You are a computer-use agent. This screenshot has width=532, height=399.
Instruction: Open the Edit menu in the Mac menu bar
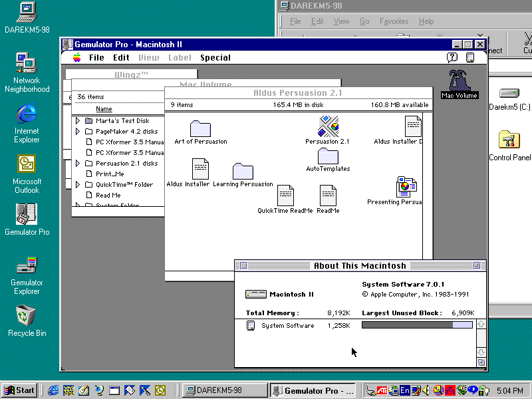pyautogui.click(x=121, y=58)
